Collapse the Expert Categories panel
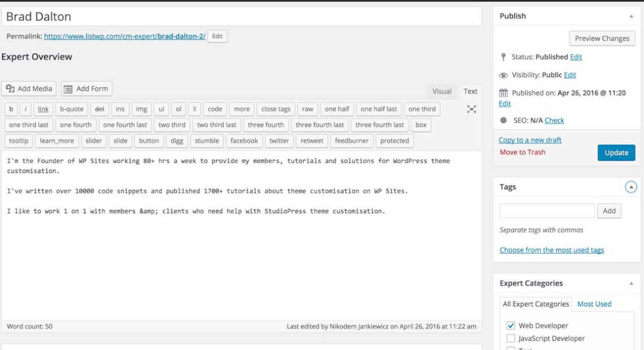This screenshot has height=350, width=644. 631,284
